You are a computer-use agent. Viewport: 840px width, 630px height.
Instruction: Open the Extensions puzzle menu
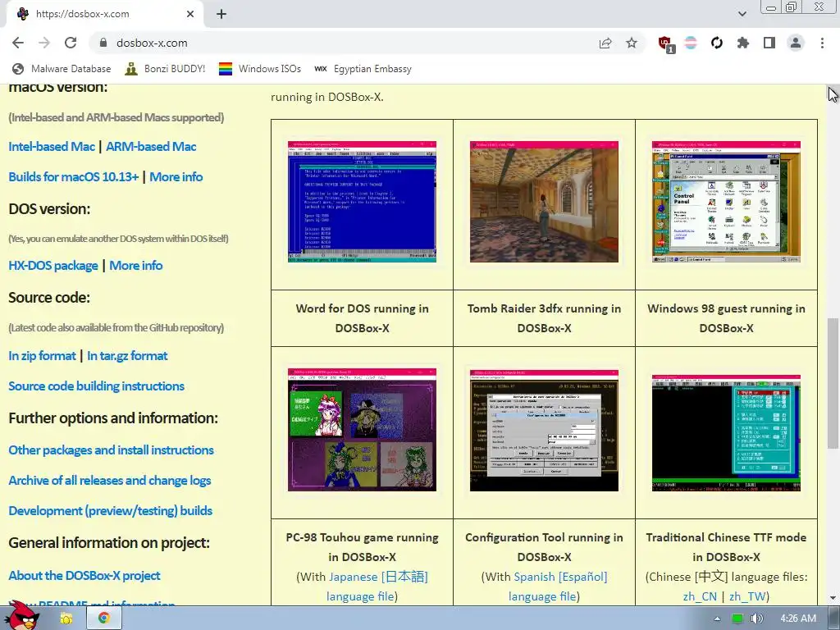tap(743, 43)
